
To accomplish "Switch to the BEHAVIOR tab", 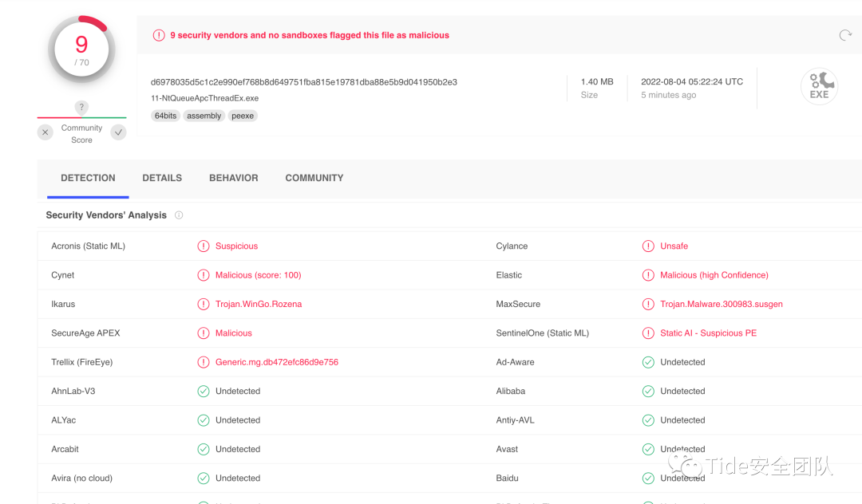I will (x=234, y=178).
